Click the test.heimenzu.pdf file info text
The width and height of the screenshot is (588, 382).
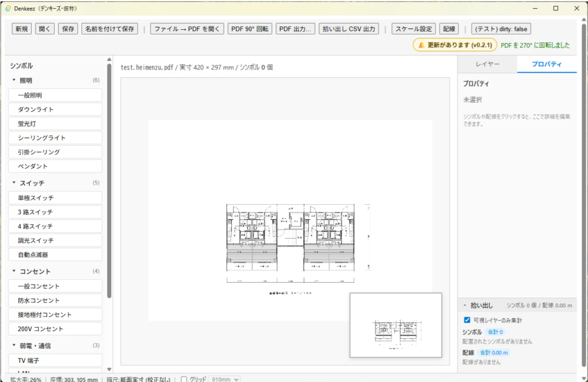[x=196, y=68]
